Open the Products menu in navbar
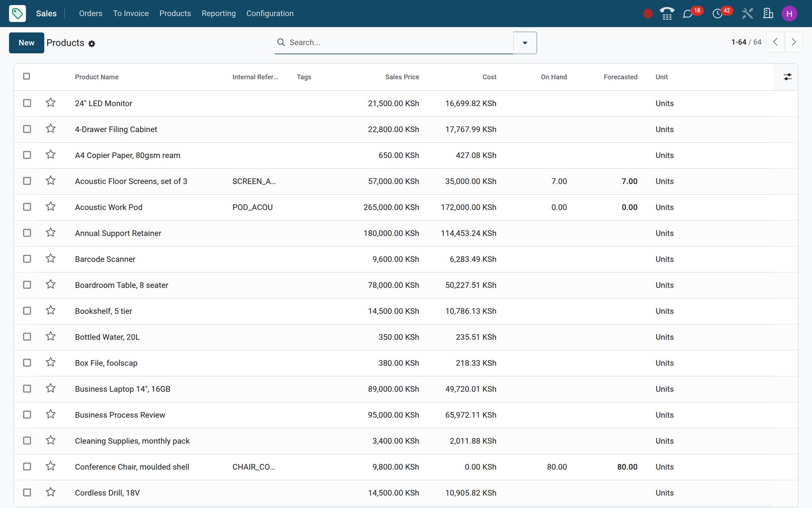812x508 pixels. coord(175,13)
